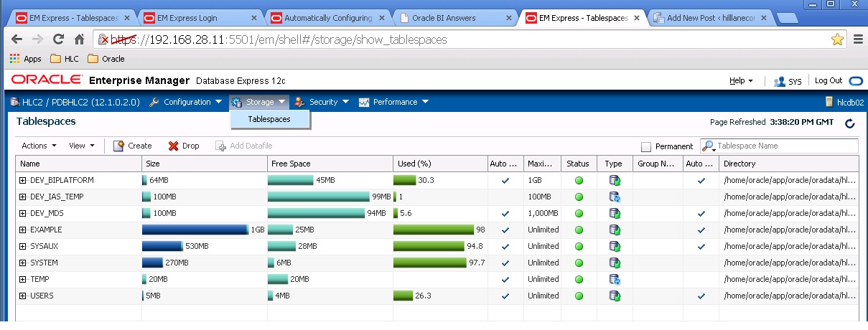The image size is (868, 330).
Task: Sort by the Free Space column header
Action: pos(330,164)
